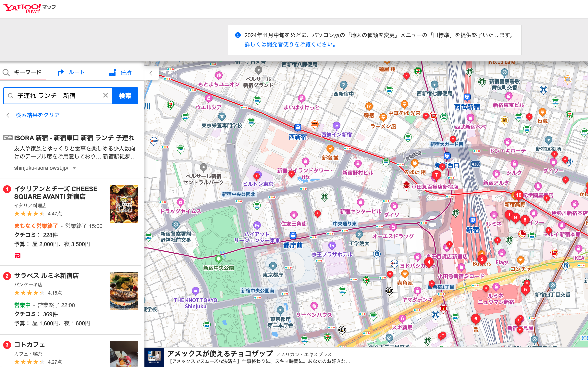
Task: Click the 新宿 誠 restaurant icon
Action: pos(330,149)
